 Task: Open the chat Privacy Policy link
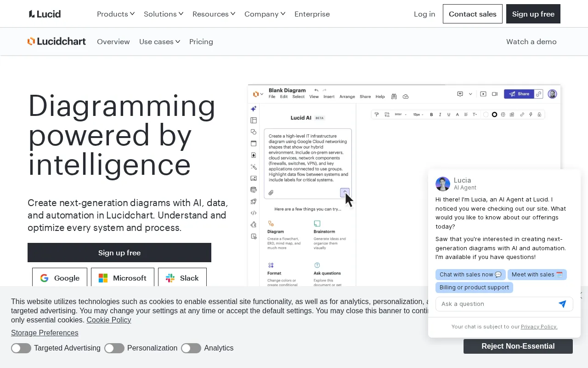[539, 327]
